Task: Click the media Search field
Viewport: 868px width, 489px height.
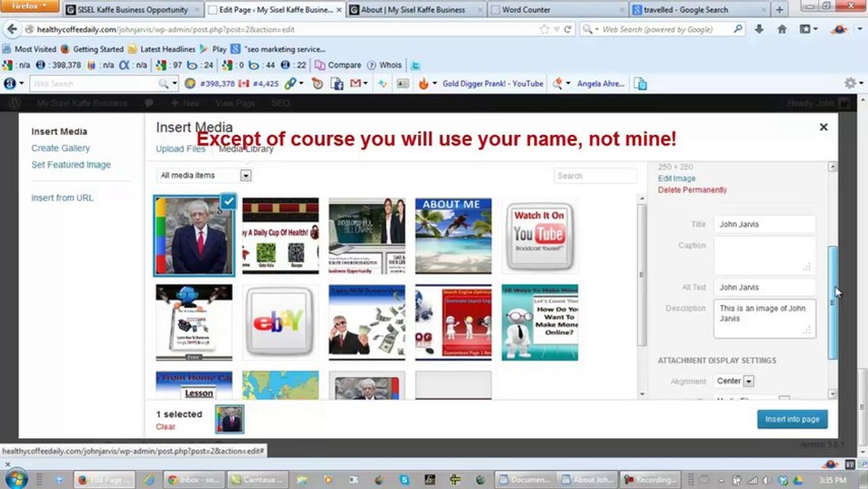Action: (595, 176)
